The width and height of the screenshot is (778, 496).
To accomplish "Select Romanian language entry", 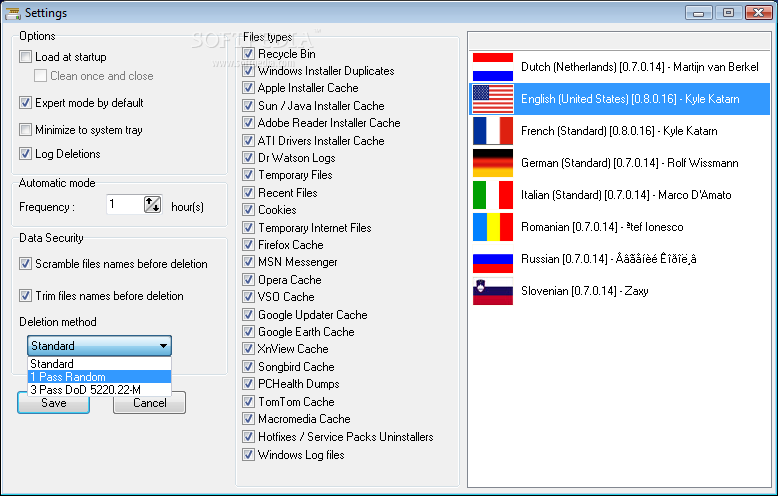I will [619, 227].
